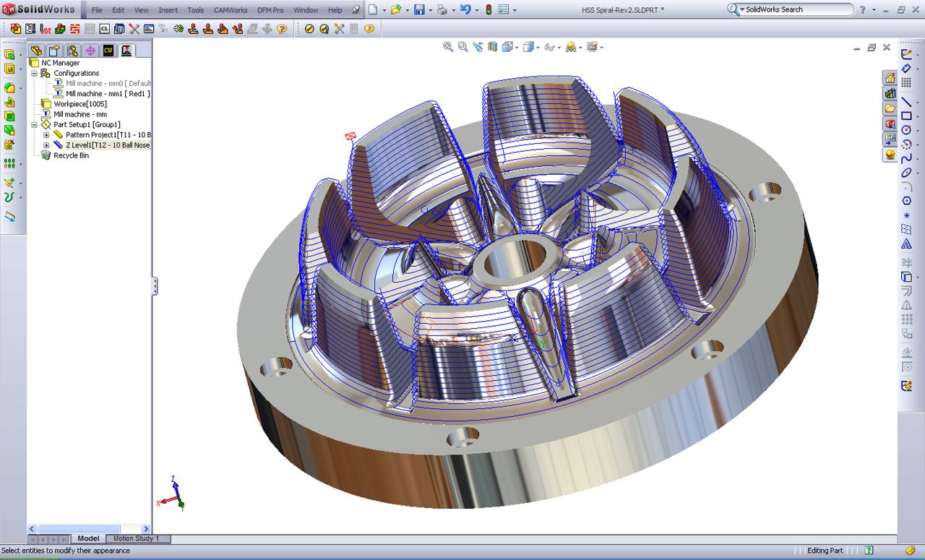
Task: Click the Zoom to Fit magnifier icon
Action: click(x=448, y=47)
